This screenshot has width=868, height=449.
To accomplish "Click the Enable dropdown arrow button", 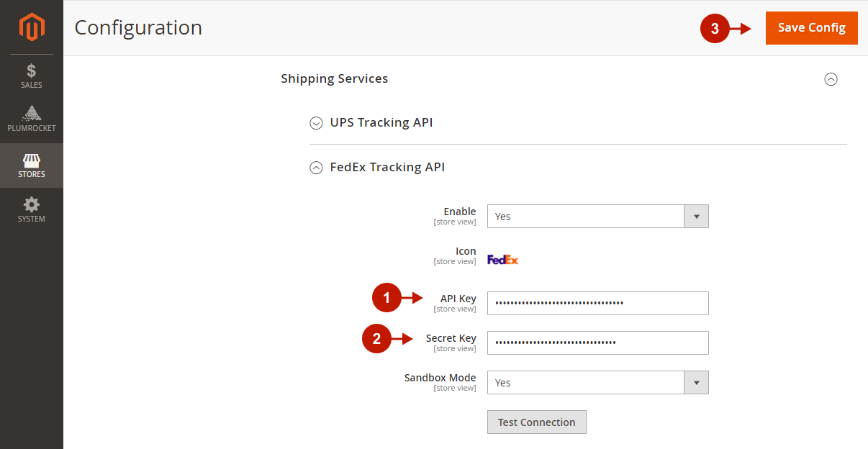I will [696, 217].
